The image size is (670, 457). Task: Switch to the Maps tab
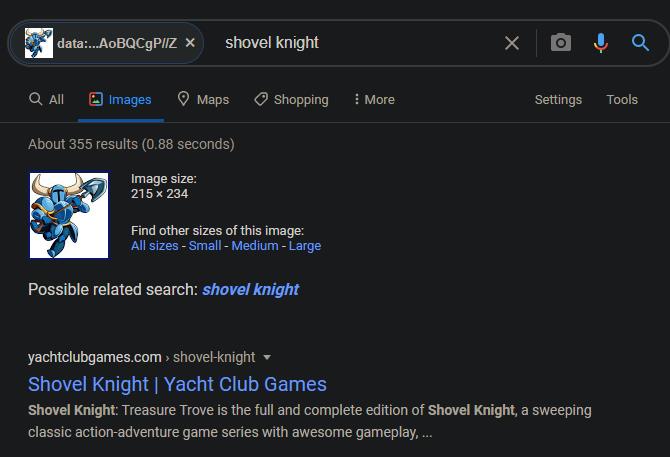tap(203, 99)
